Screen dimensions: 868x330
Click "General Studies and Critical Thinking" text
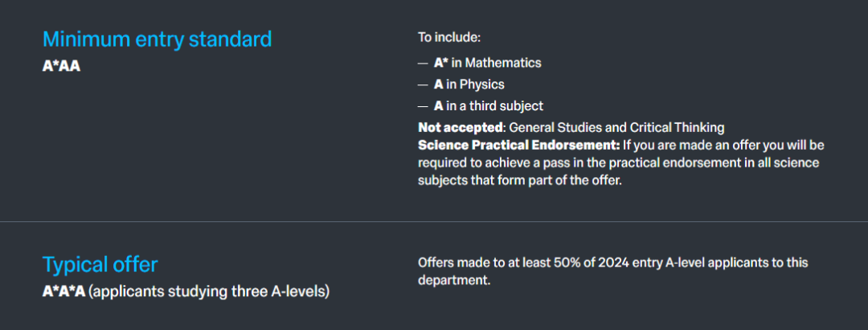(x=616, y=127)
